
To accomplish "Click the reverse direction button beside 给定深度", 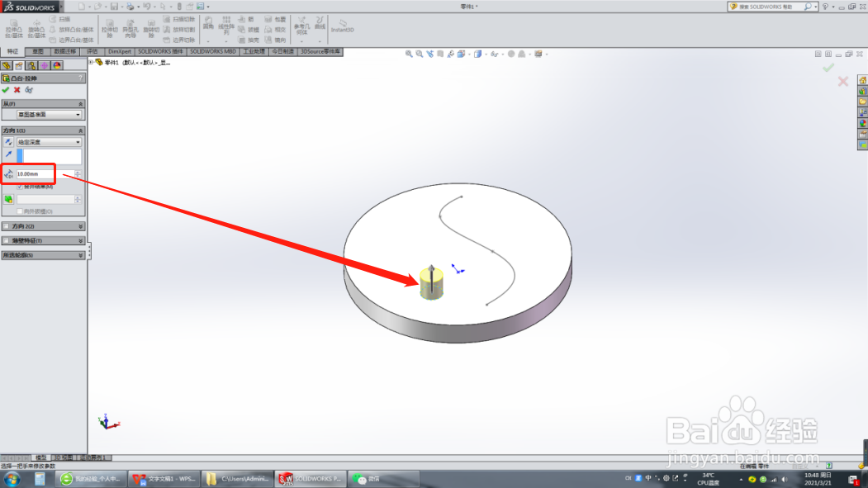I will [8, 142].
